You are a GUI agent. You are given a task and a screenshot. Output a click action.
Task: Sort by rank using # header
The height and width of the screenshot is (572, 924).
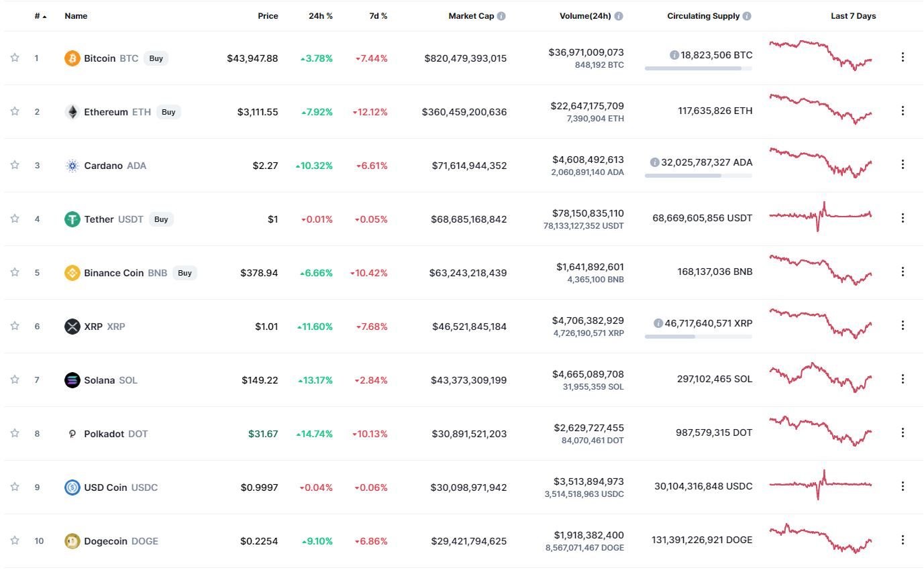tap(40, 16)
